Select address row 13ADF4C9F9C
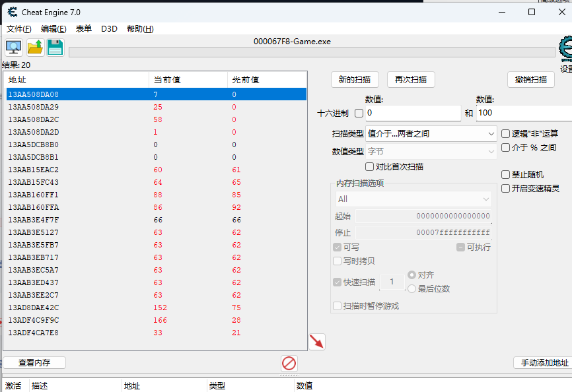This screenshot has height=392, width=572. click(156, 320)
